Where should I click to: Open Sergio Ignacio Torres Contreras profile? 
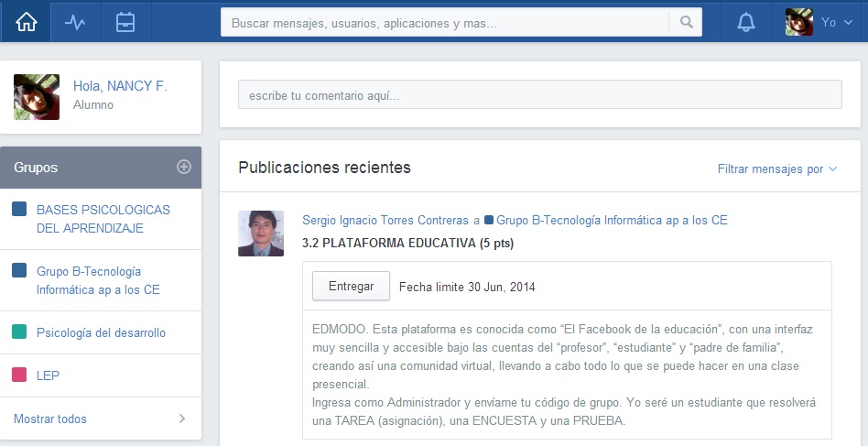(x=385, y=220)
